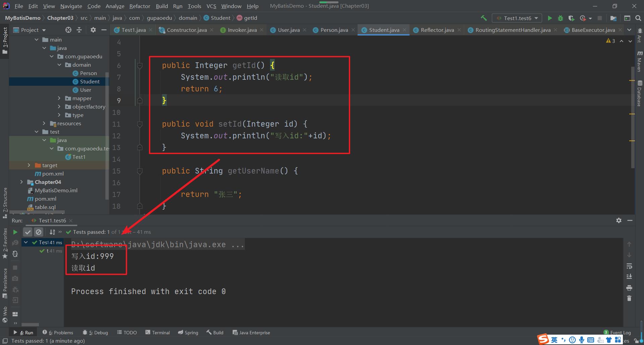644x345 pixels.
Task: Collapse the Test1 result node in Run panel
Action: click(x=26, y=242)
